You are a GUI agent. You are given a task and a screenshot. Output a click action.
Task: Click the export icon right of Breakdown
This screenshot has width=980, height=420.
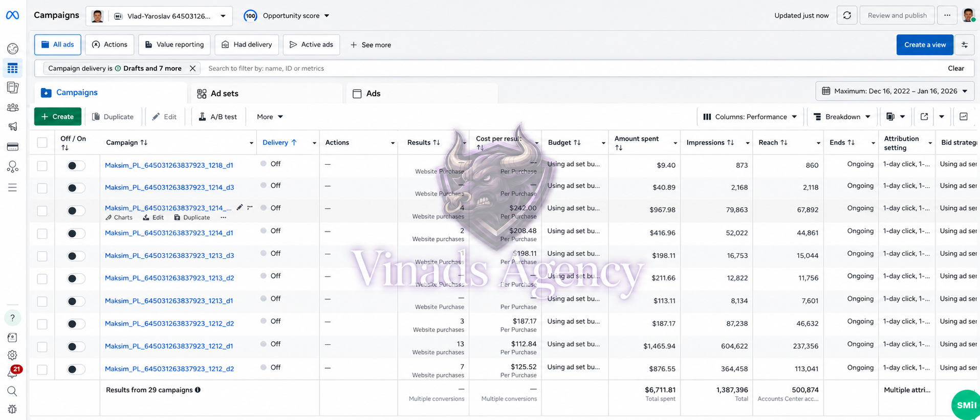(x=924, y=117)
